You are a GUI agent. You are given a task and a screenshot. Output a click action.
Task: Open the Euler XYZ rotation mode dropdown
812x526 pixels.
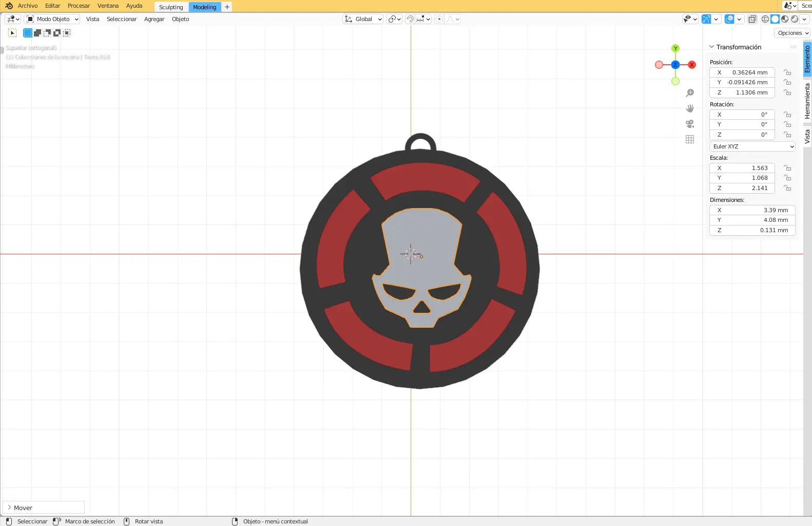coord(752,146)
